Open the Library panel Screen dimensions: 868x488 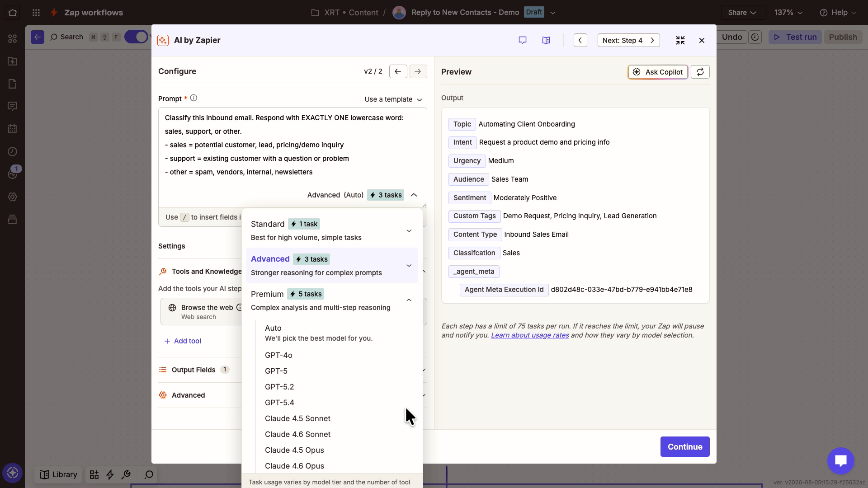click(58, 474)
